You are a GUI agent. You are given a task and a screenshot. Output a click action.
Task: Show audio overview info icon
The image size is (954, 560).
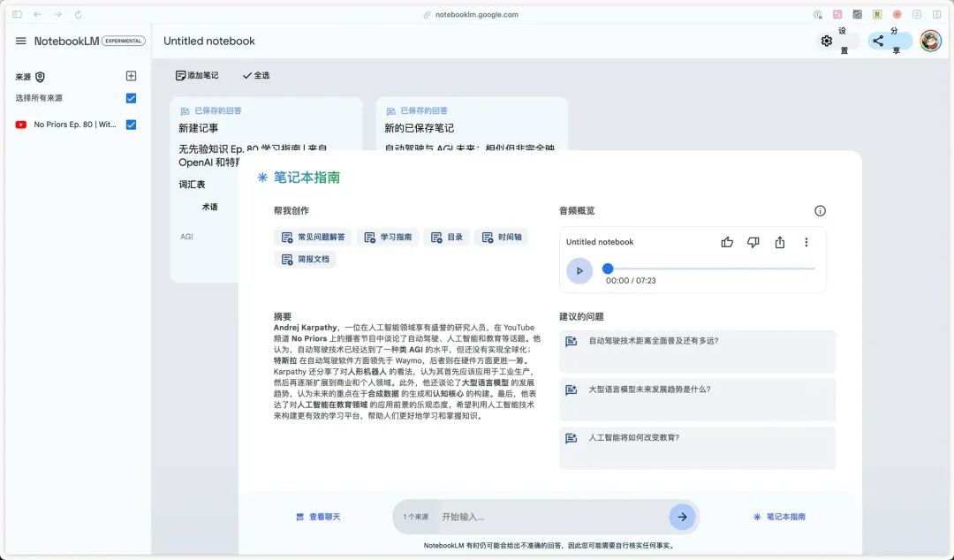tap(820, 210)
